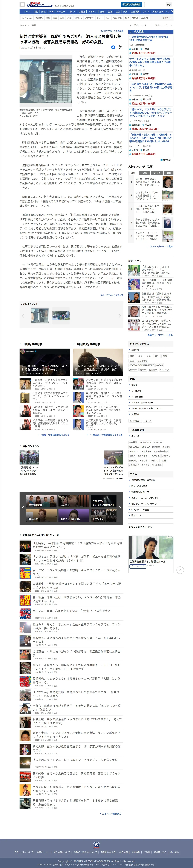193x868 pixels.
Task: Open 会社案内 footer link
Action: [x=174, y=852]
